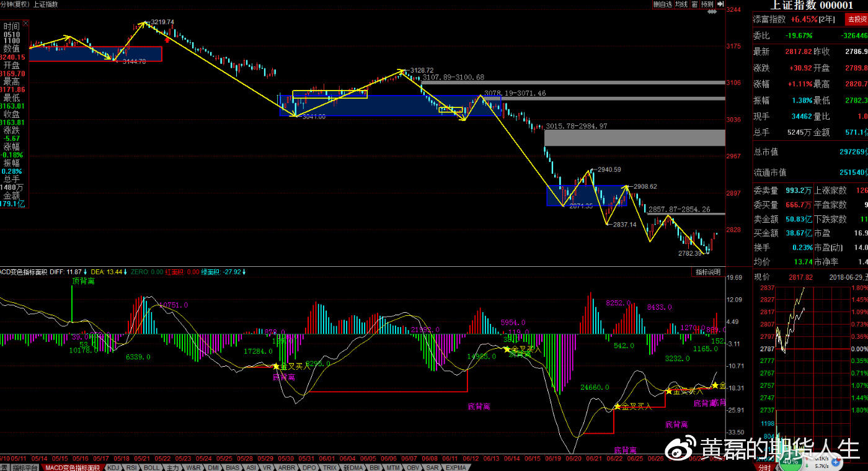Screen dimensions: 868x471
Task: Switch to the BOLL indicator tab
Action: click(x=152, y=467)
